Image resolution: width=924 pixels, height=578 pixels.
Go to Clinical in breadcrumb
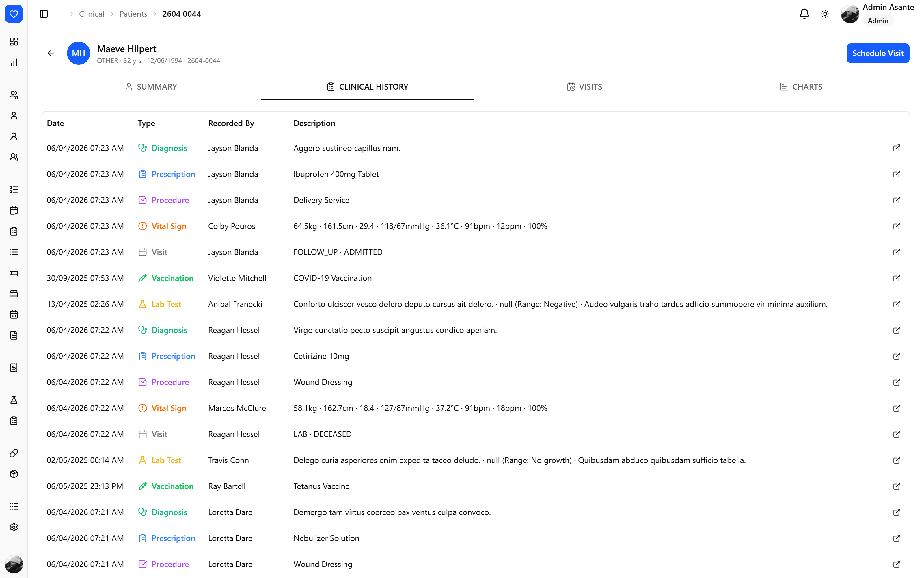pos(92,14)
